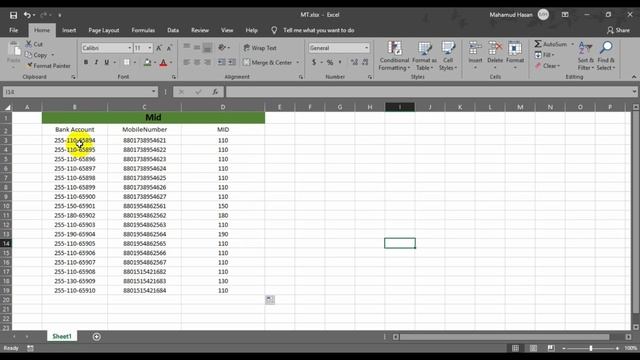Toggle Underline formatting
Screen dimensions: 640x360
[x=107, y=62]
